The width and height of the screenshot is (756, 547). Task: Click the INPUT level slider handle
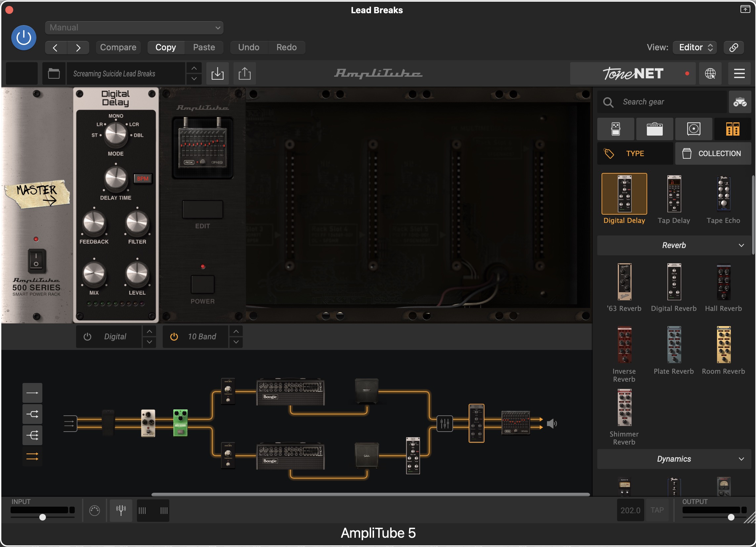click(x=42, y=517)
